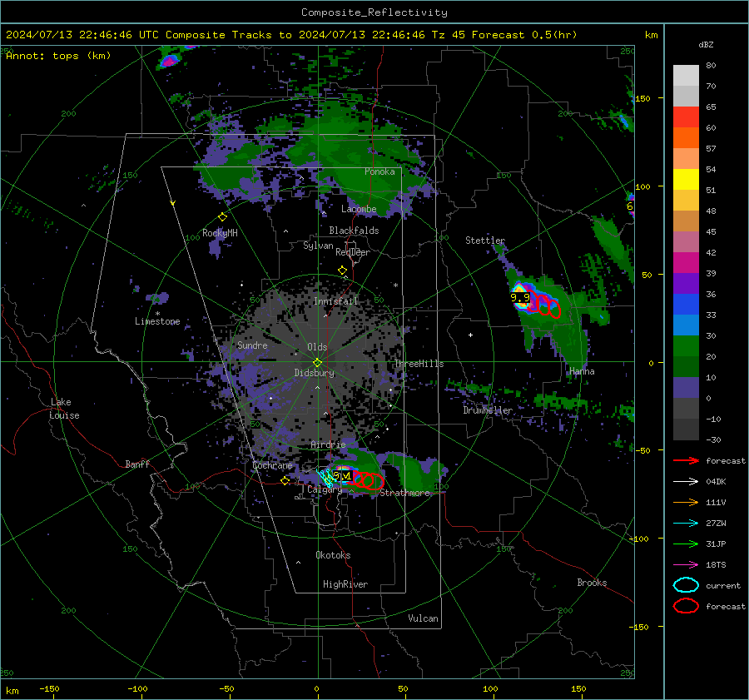
Task: Select the storm top label 9.9
Action: (519, 297)
